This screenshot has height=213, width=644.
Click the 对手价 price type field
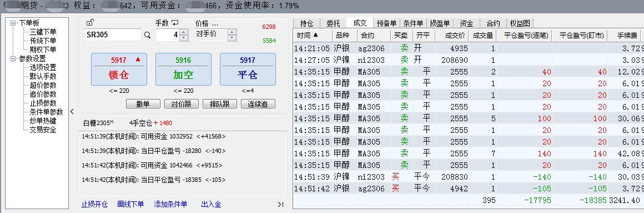[x=211, y=34]
